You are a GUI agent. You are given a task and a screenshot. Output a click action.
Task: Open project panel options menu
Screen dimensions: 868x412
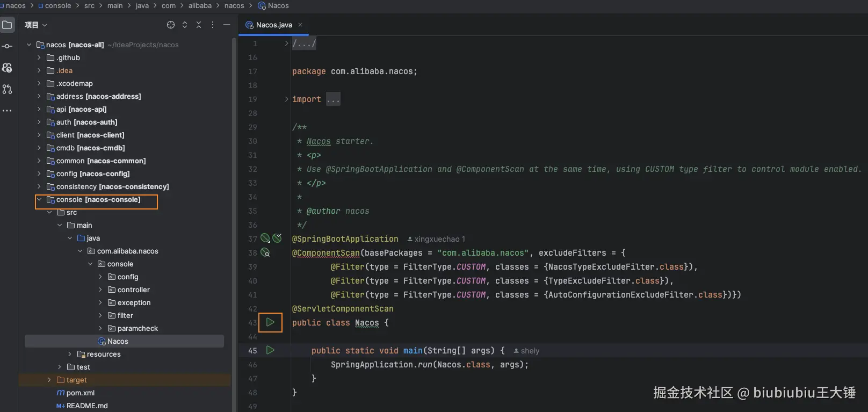tap(213, 25)
